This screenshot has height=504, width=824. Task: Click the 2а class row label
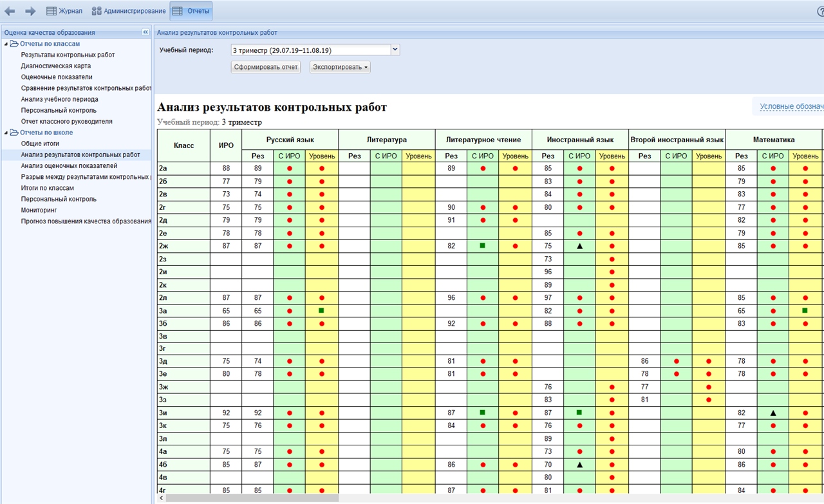(x=164, y=168)
